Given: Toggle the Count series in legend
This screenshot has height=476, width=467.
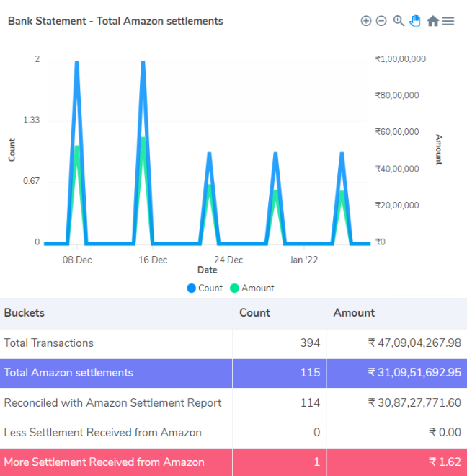Looking at the screenshot, I should [205, 288].
